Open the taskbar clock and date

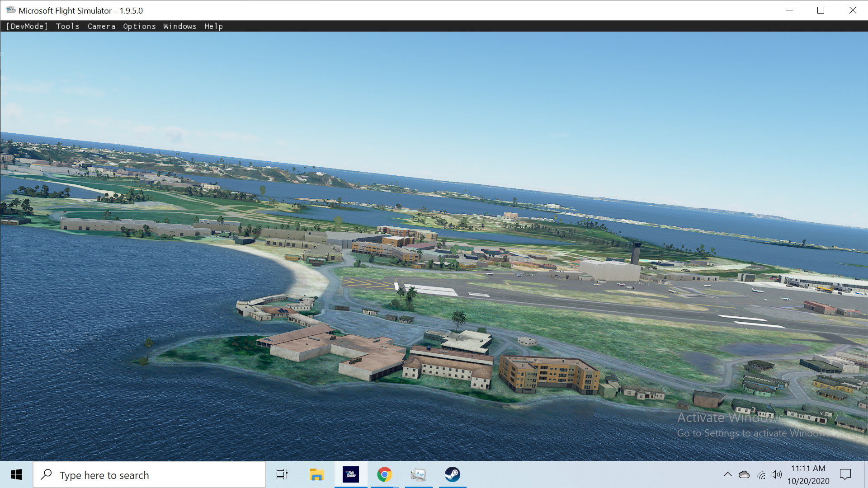coord(808,474)
